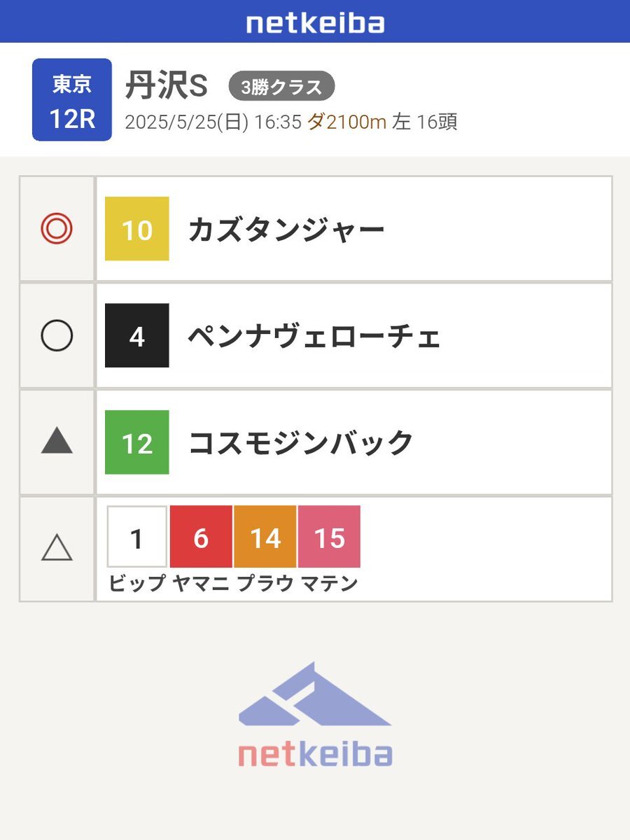The width and height of the screenshot is (630, 840).
Task: Click the single circle rival mark icon
Action: tap(57, 336)
